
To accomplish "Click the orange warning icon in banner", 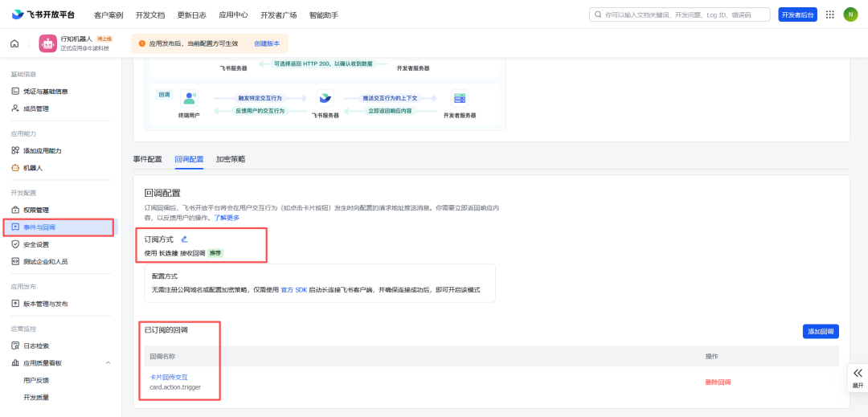I will click(141, 43).
